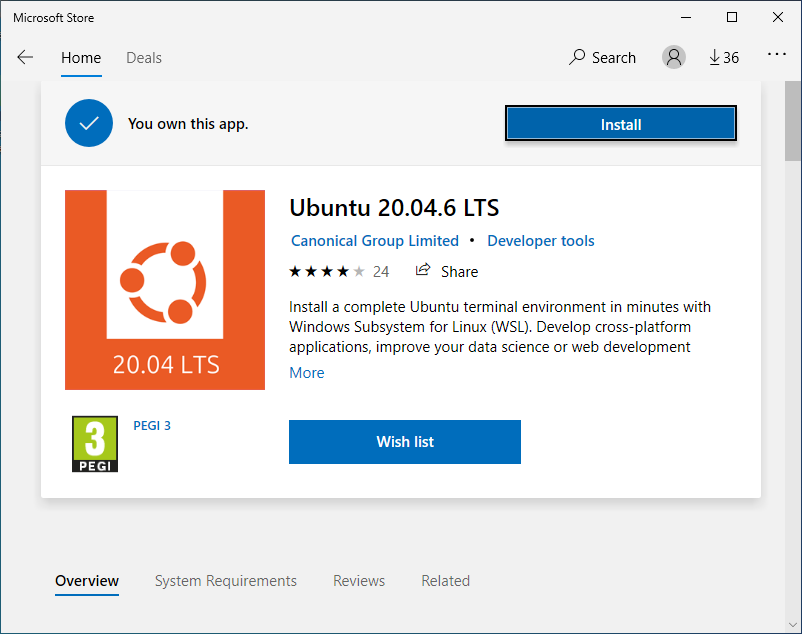Click the Ubuntu 20.04 LTS app logo
The height and width of the screenshot is (634, 802).
coord(165,290)
